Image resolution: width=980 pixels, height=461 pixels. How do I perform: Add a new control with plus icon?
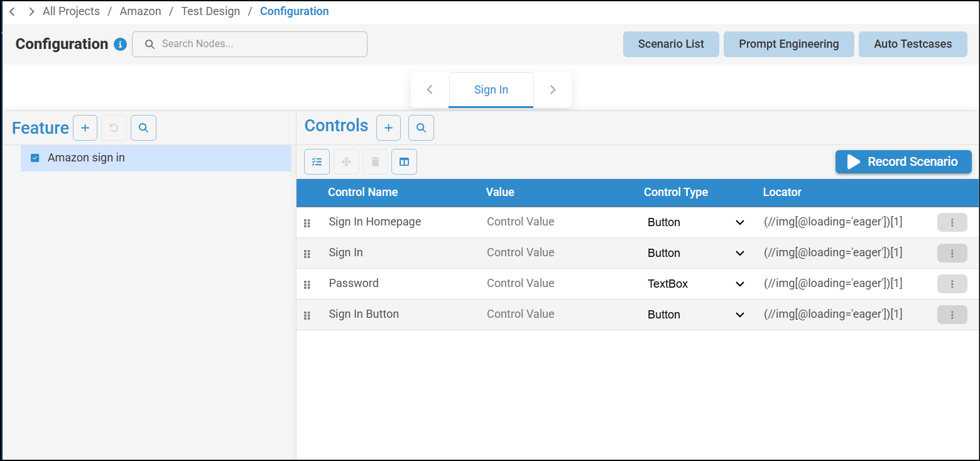[388, 128]
